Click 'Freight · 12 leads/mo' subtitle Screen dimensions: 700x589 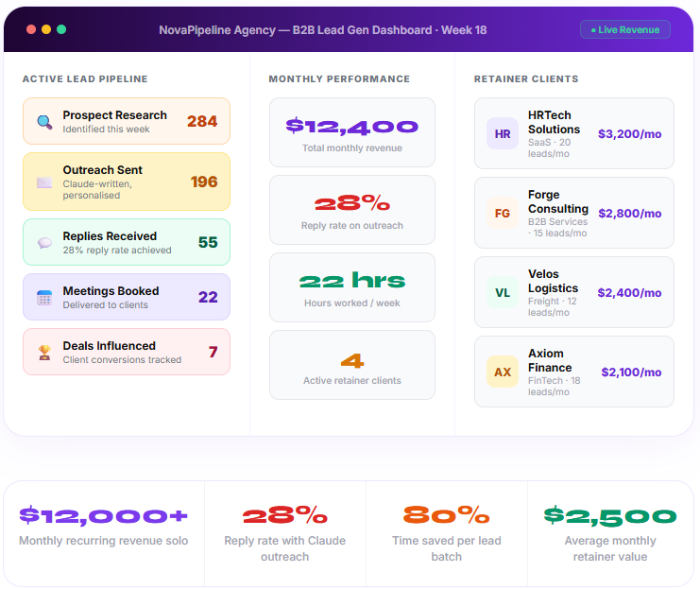pyautogui.click(x=553, y=307)
